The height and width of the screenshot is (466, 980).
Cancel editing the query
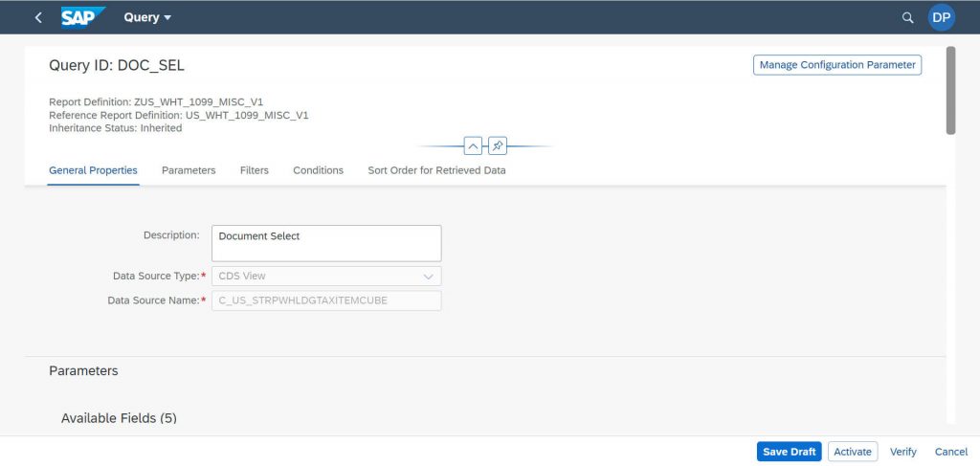[951, 452]
